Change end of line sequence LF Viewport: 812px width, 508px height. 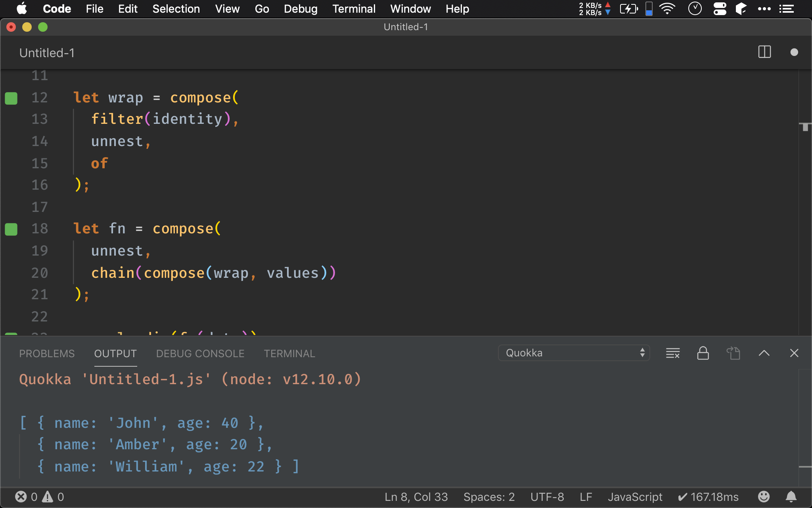[x=586, y=497]
